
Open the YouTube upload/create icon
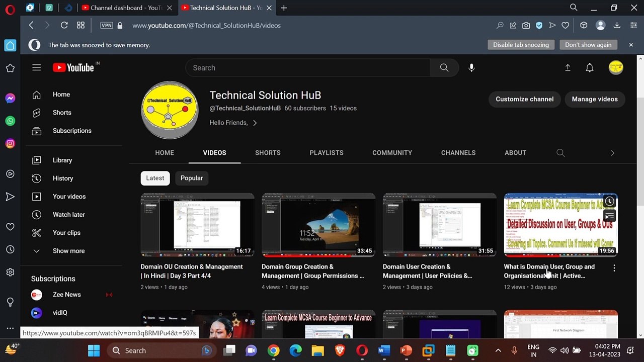[x=568, y=67]
